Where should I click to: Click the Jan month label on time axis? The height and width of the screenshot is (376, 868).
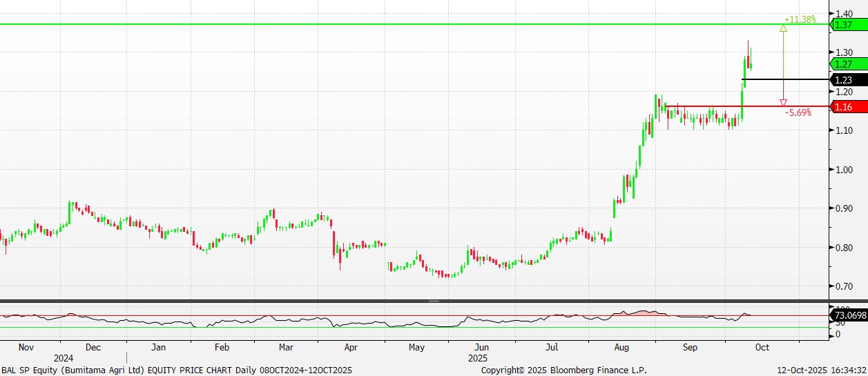158,348
